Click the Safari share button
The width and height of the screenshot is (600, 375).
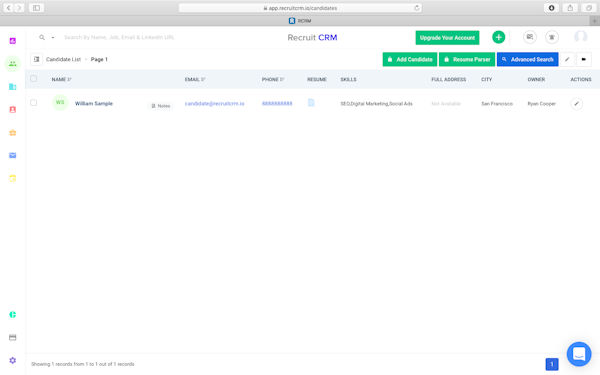(x=570, y=8)
